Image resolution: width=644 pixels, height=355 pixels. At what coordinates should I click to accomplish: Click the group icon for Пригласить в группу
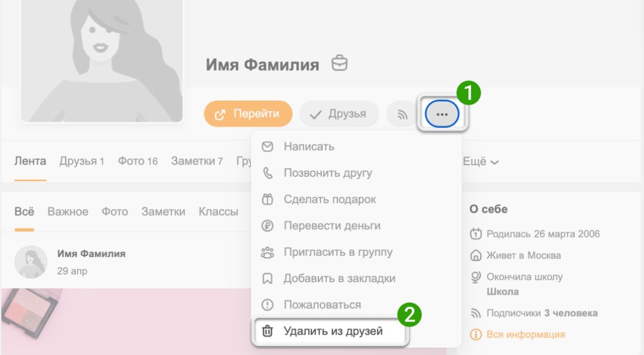pyautogui.click(x=268, y=252)
